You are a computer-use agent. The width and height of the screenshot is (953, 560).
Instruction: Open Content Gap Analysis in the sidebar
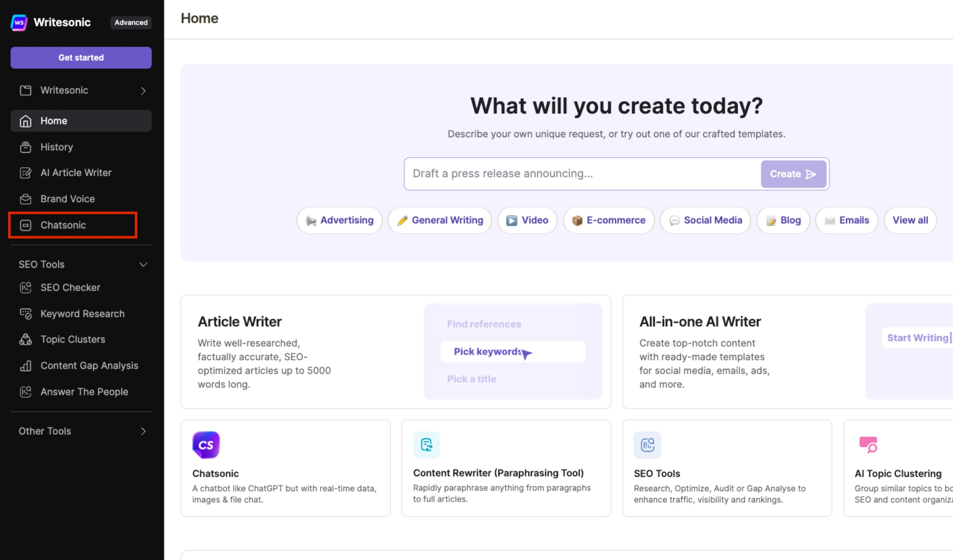point(89,366)
